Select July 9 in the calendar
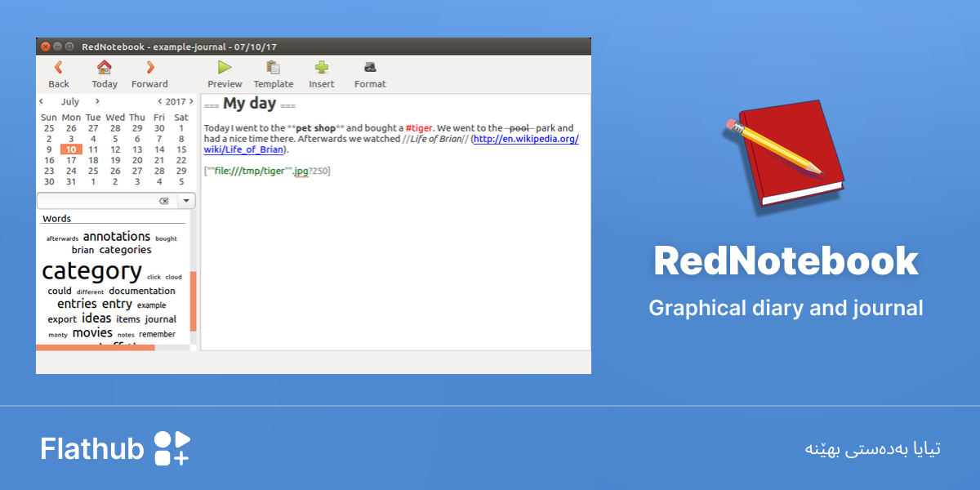The image size is (980, 490). pyautogui.click(x=49, y=149)
